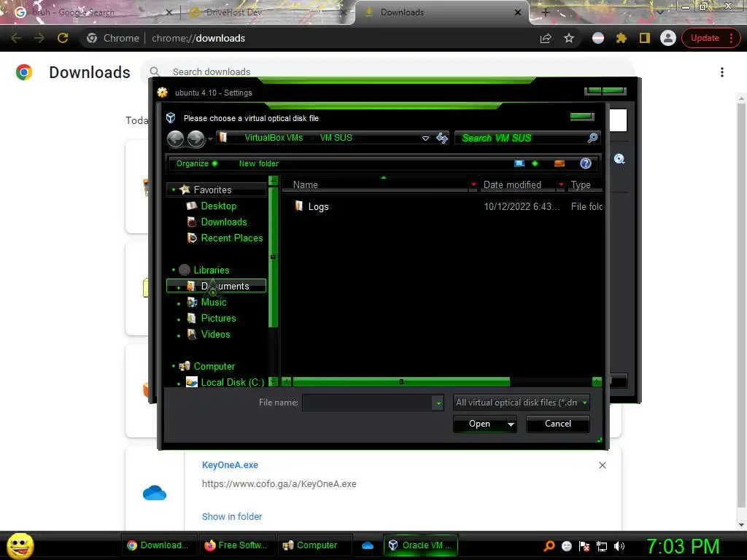Click Show in folder for KeyOneA.exe
The image size is (747, 560).
[232, 517]
